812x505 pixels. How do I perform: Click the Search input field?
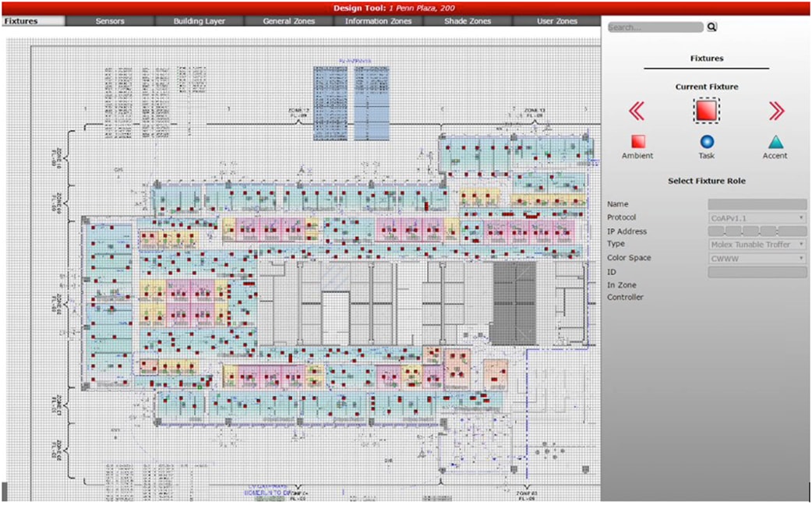655,27
